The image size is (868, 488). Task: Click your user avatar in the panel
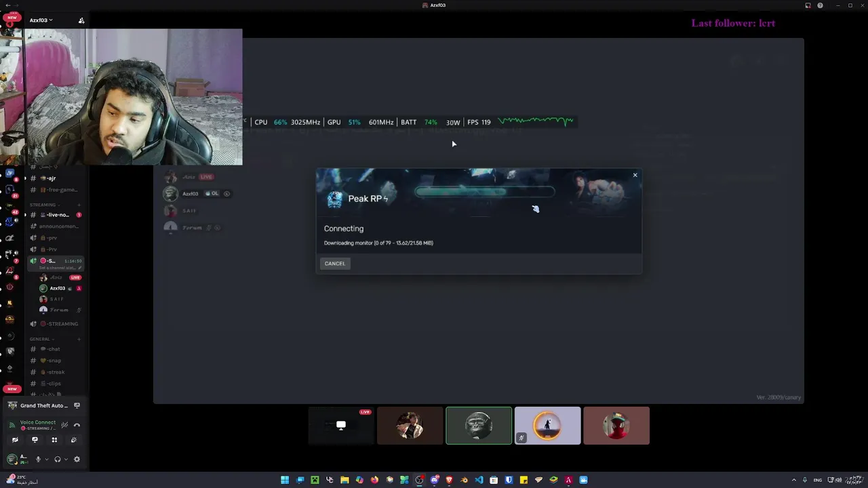pyautogui.click(x=12, y=460)
